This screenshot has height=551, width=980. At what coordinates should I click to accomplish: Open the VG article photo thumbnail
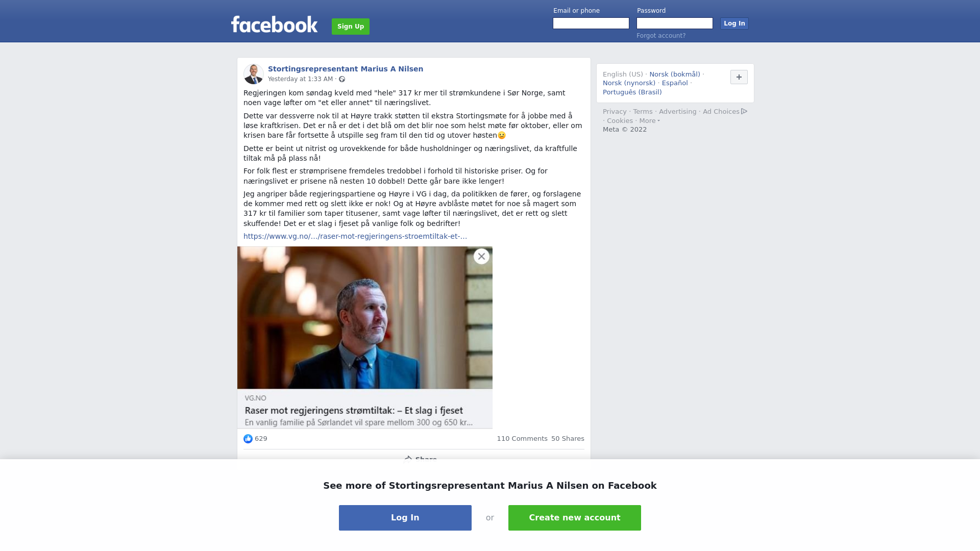click(365, 318)
